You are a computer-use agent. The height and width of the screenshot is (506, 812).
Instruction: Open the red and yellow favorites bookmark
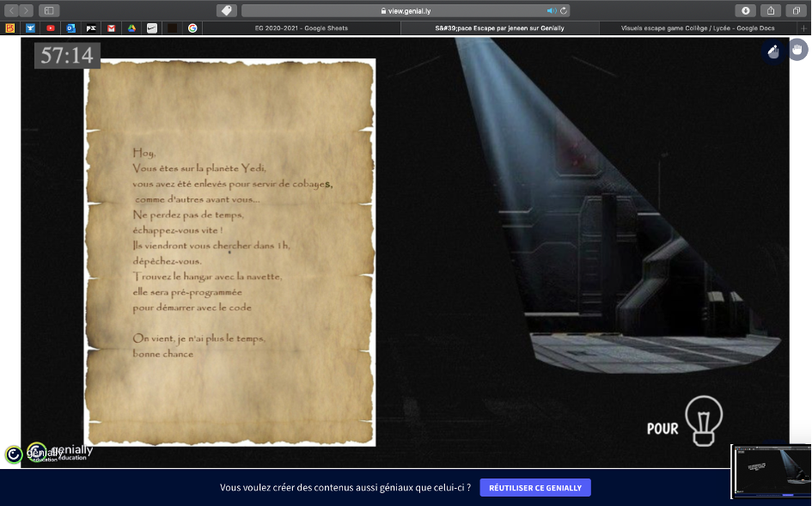tap(9, 28)
